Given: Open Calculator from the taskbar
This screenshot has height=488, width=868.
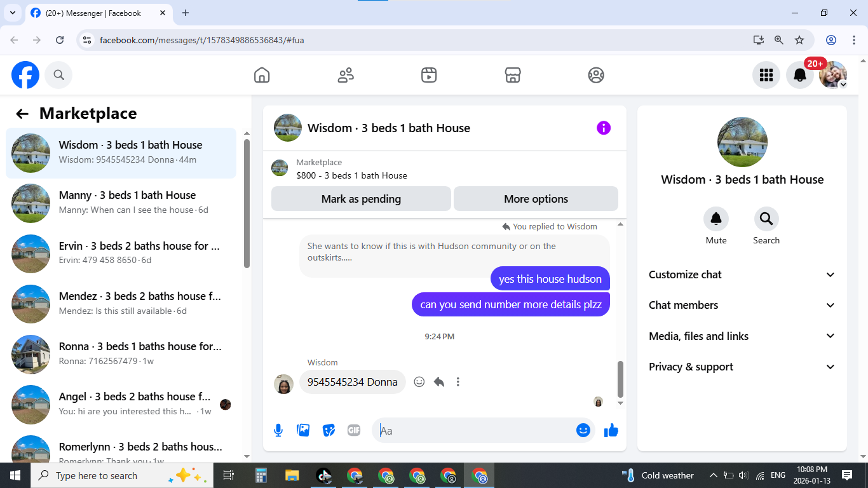Looking at the screenshot, I should click(261, 475).
